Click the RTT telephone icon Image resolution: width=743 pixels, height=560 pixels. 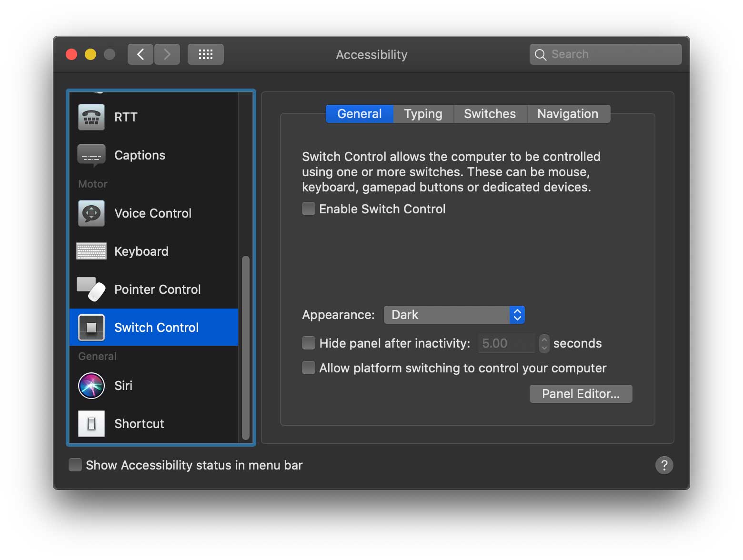[x=91, y=117]
